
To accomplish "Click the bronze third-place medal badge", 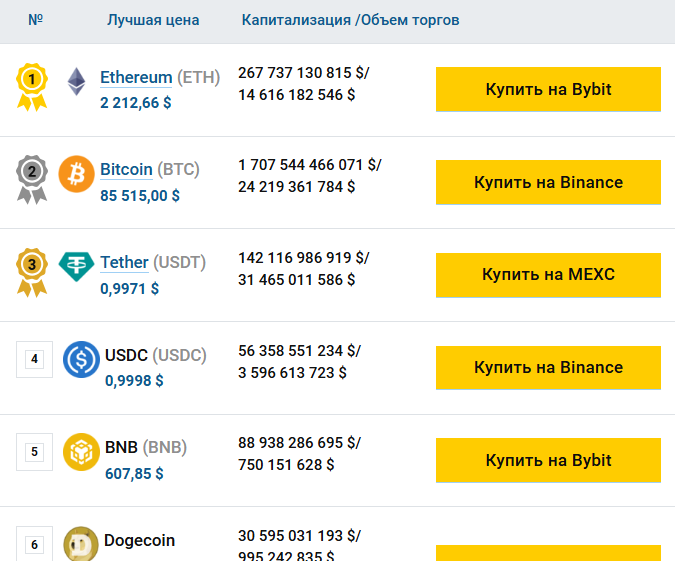I will tap(32, 270).
